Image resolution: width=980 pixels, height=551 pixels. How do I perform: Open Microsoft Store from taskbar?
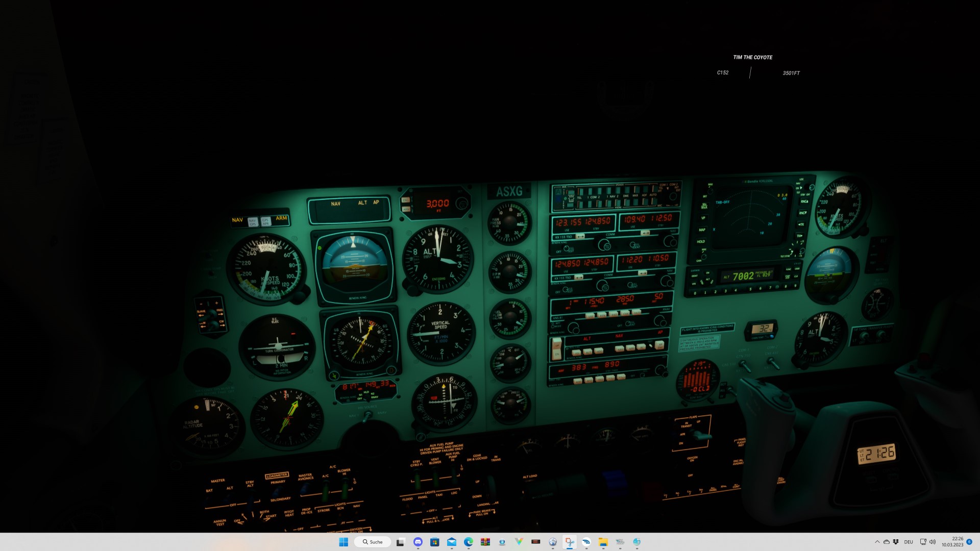[434, 542]
